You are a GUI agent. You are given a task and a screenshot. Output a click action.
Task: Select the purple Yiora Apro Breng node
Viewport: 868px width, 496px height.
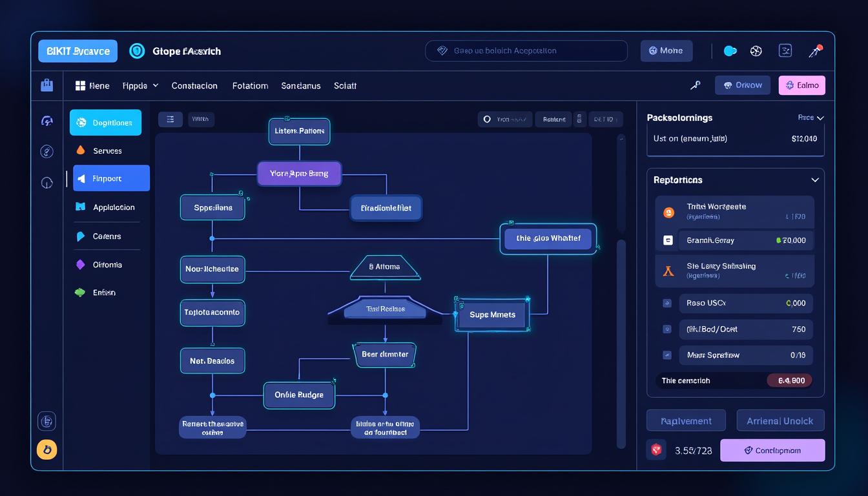(299, 174)
